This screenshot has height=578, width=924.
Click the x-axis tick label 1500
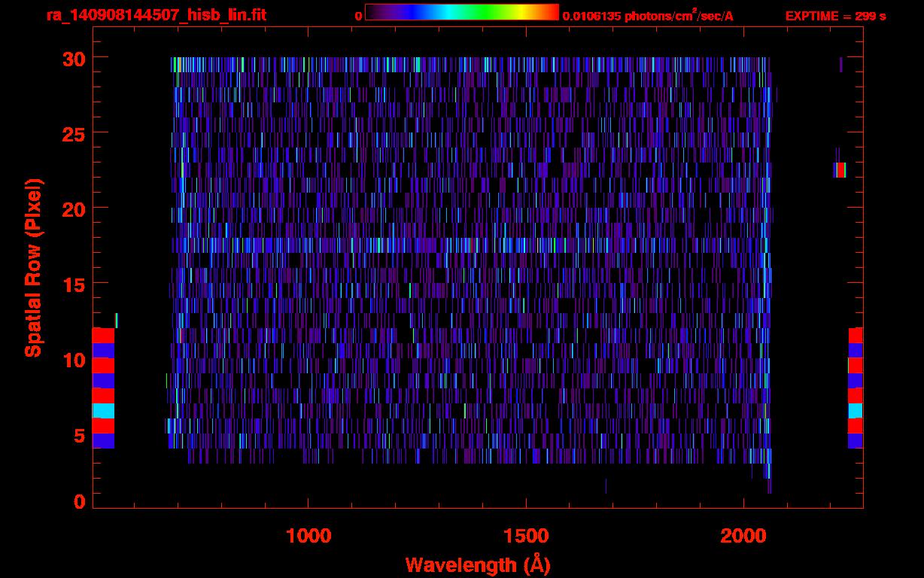click(x=526, y=536)
